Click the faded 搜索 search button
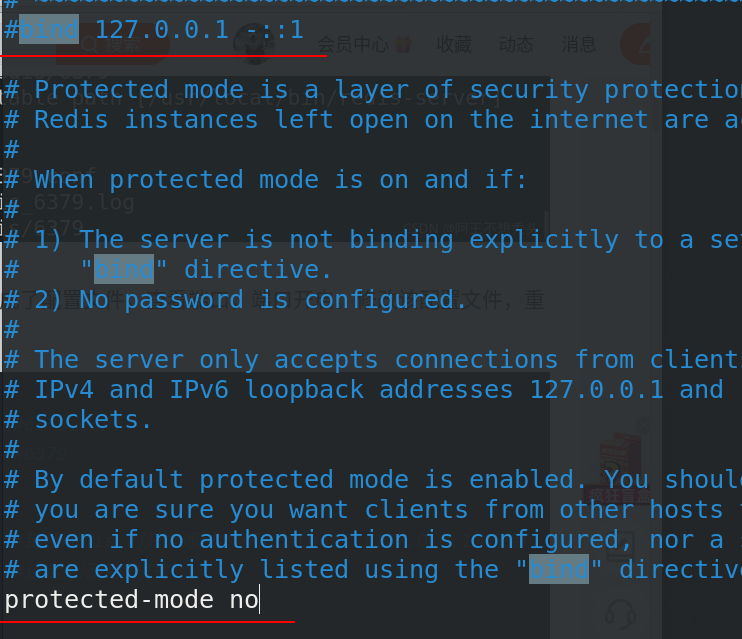Image resolution: width=742 pixels, height=639 pixels. pos(106,45)
